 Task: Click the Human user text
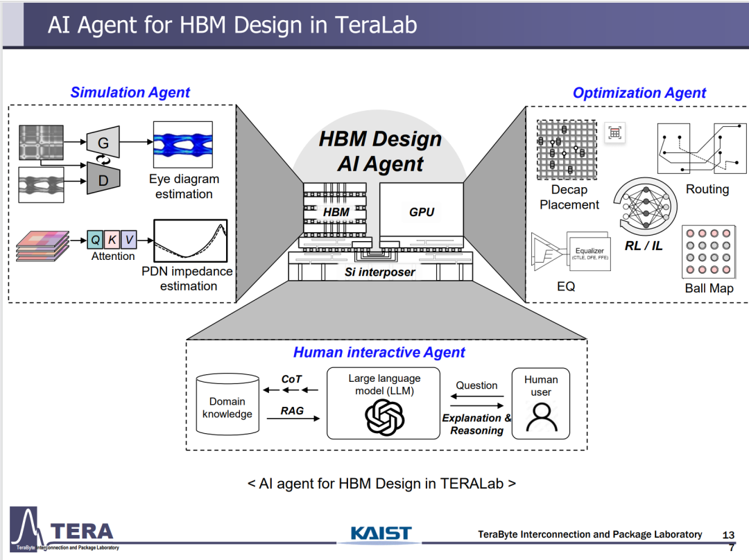click(x=541, y=386)
